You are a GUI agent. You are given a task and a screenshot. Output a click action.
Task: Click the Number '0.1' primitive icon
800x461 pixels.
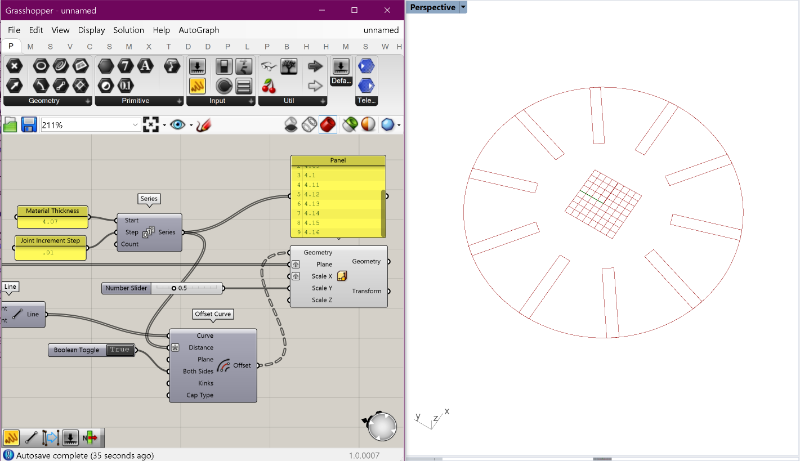(x=126, y=85)
